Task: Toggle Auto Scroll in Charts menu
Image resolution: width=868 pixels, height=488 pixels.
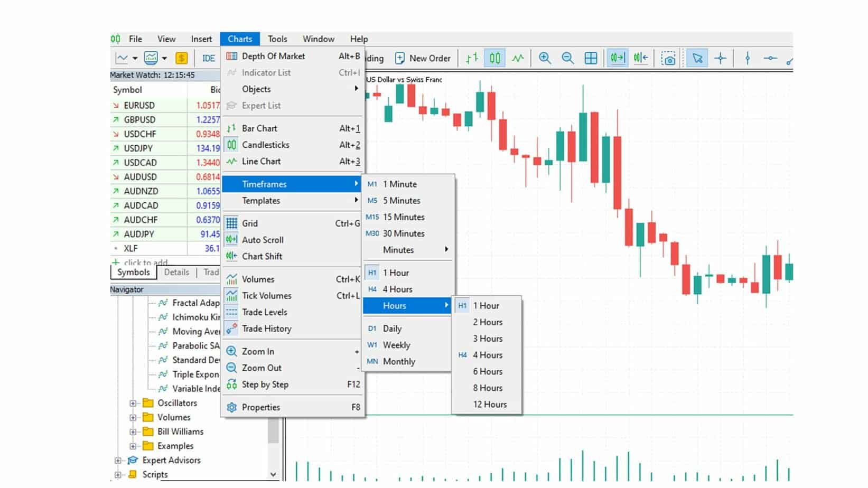Action: [293, 240]
